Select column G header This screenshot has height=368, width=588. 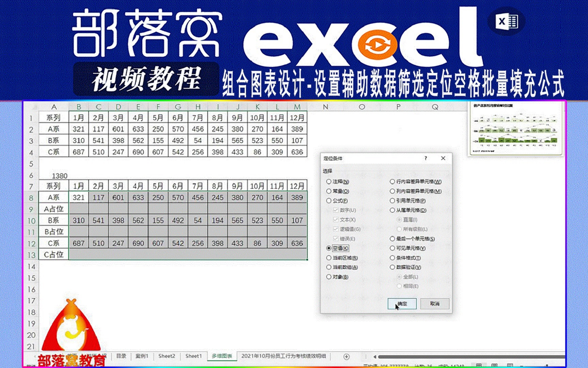coord(178,107)
